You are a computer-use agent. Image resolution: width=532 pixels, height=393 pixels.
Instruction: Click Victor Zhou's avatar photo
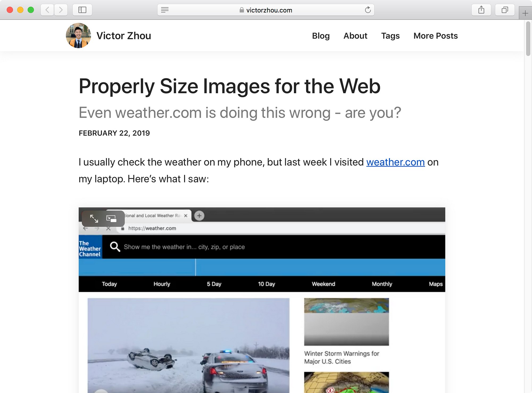[x=78, y=35]
